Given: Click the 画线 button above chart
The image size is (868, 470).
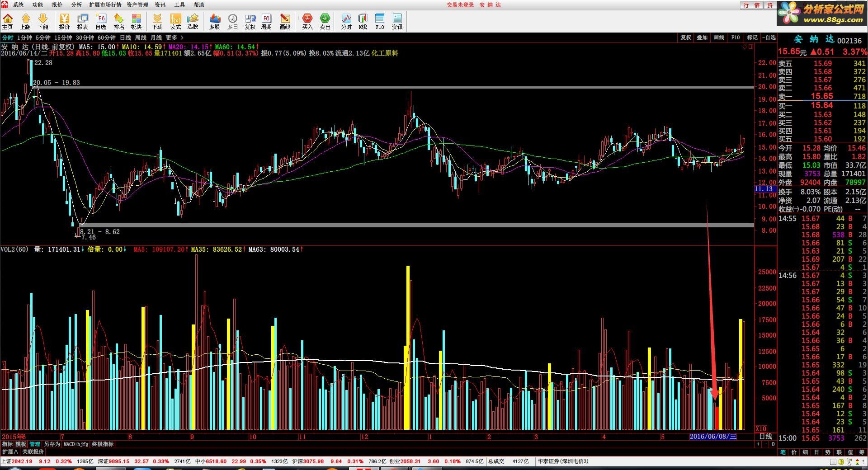Looking at the screenshot, I should [x=719, y=38].
